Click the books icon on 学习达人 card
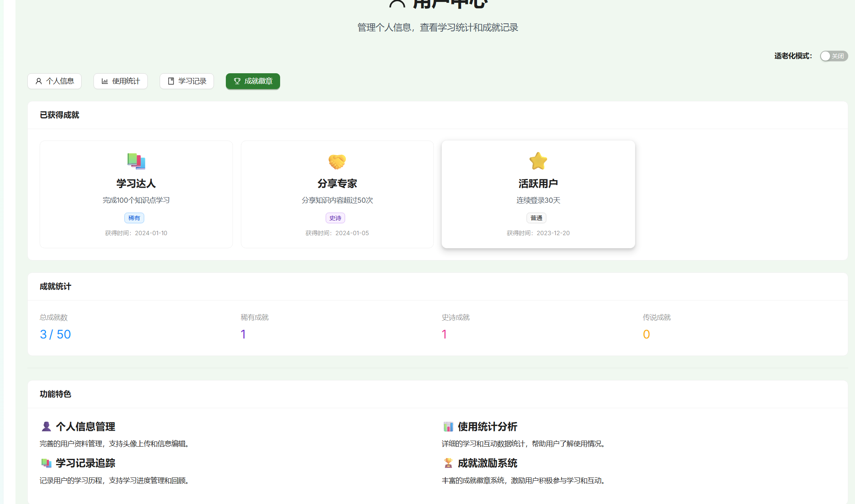855x504 pixels. (x=136, y=161)
